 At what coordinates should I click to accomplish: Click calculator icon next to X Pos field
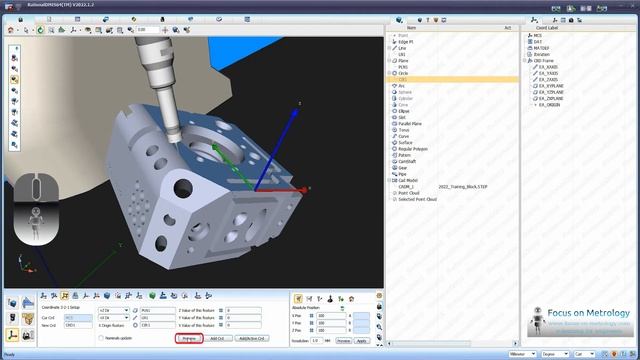[311, 316]
